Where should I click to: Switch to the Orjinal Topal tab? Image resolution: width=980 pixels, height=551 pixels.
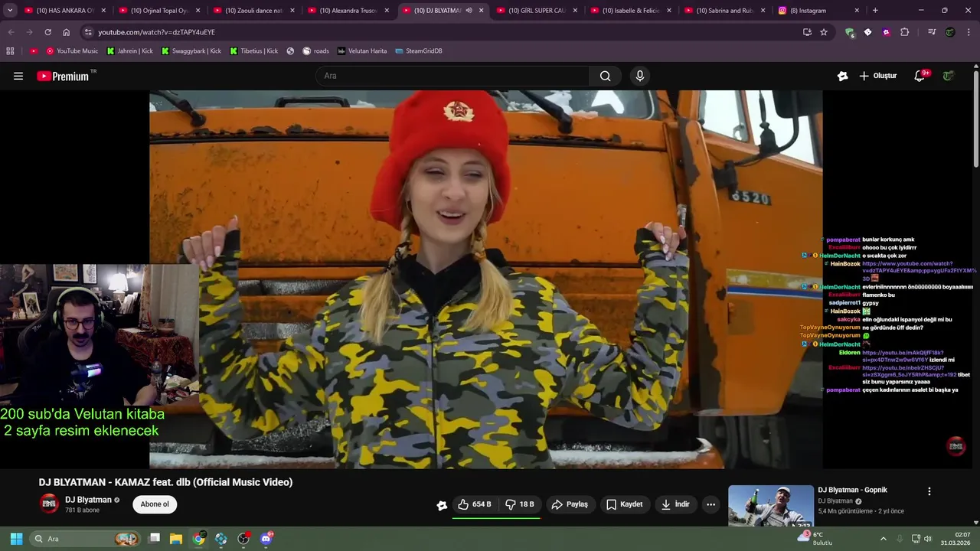[158, 11]
